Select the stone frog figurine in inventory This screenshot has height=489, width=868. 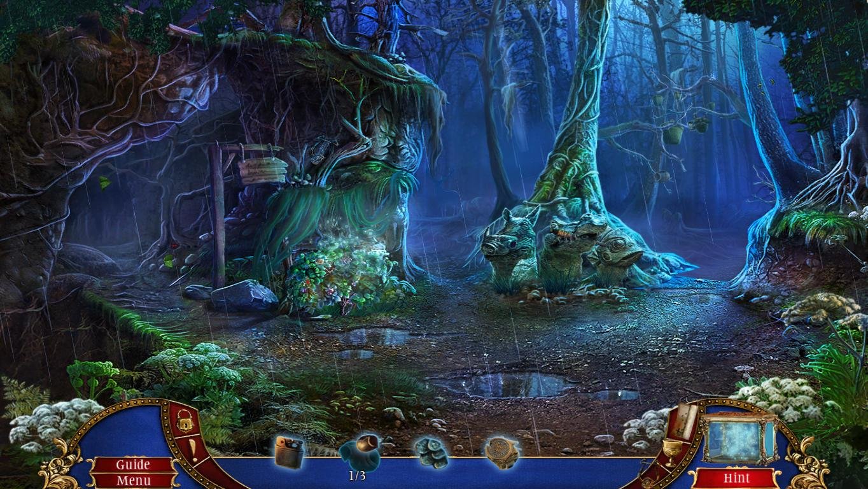(432, 453)
